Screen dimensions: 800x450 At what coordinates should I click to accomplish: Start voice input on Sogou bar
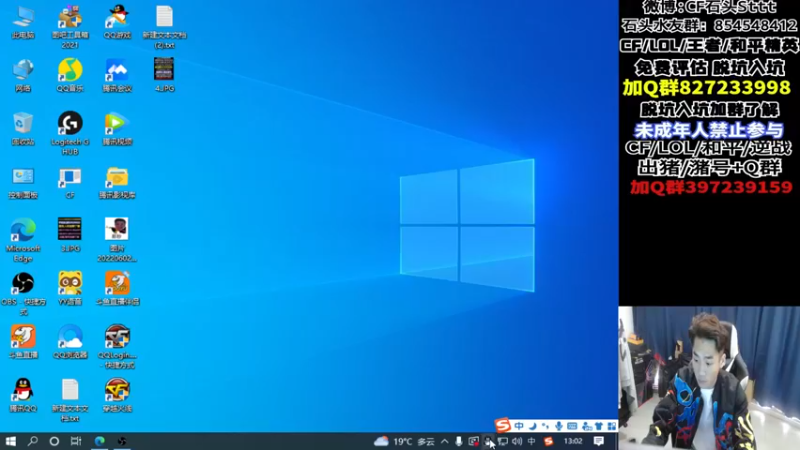click(559, 426)
